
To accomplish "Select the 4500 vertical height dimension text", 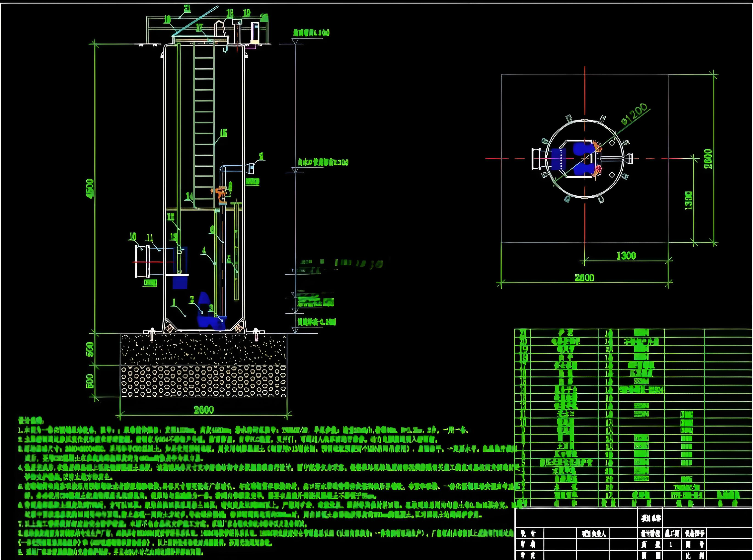I will coord(90,188).
